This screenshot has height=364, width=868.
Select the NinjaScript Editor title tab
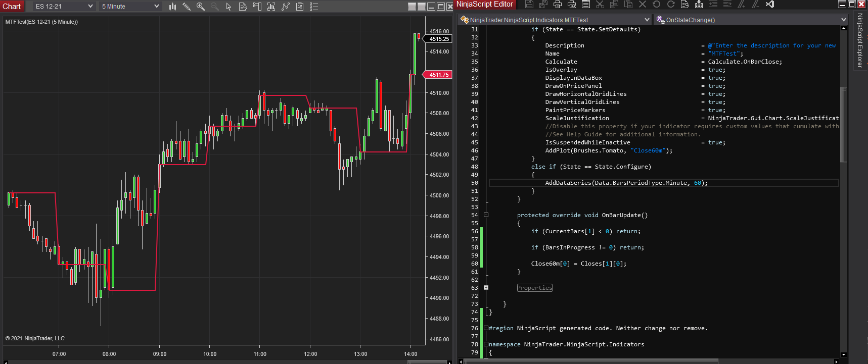point(484,4)
